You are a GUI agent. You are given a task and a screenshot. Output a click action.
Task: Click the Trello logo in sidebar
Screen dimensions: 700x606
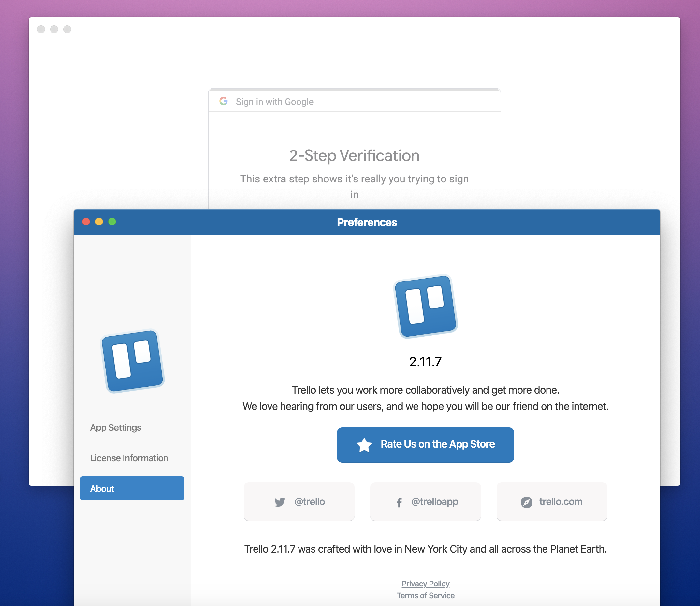[x=133, y=361]
